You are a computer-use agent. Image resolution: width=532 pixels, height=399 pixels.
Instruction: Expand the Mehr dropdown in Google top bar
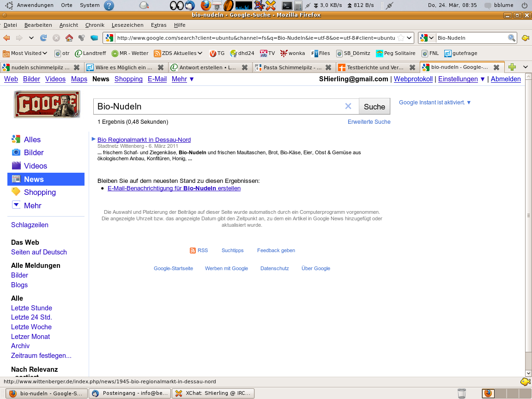pyautogui.click(x=183, y=79)
